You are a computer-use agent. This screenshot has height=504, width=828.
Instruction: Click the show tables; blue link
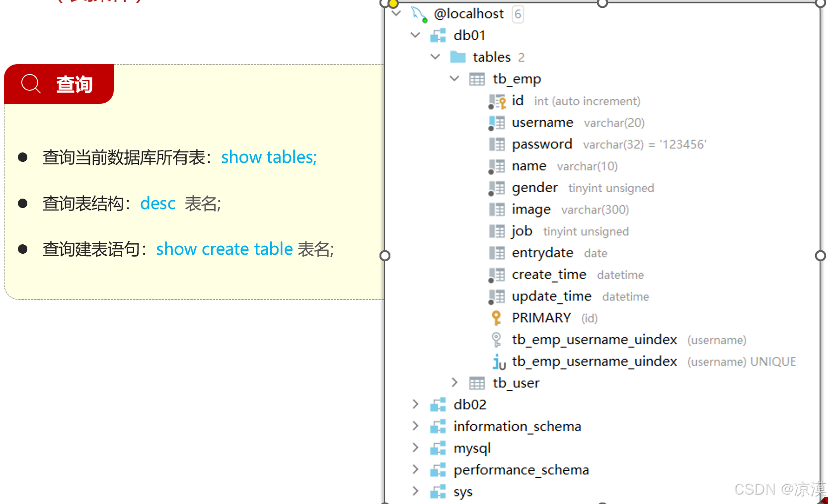(x=269, y=157)
